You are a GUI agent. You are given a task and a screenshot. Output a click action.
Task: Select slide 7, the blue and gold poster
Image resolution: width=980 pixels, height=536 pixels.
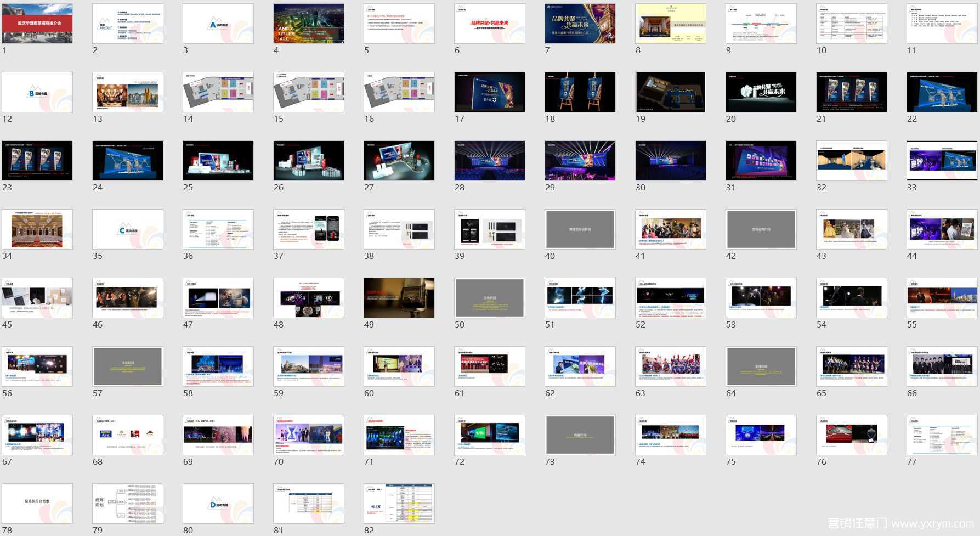(x=580, y=24)
